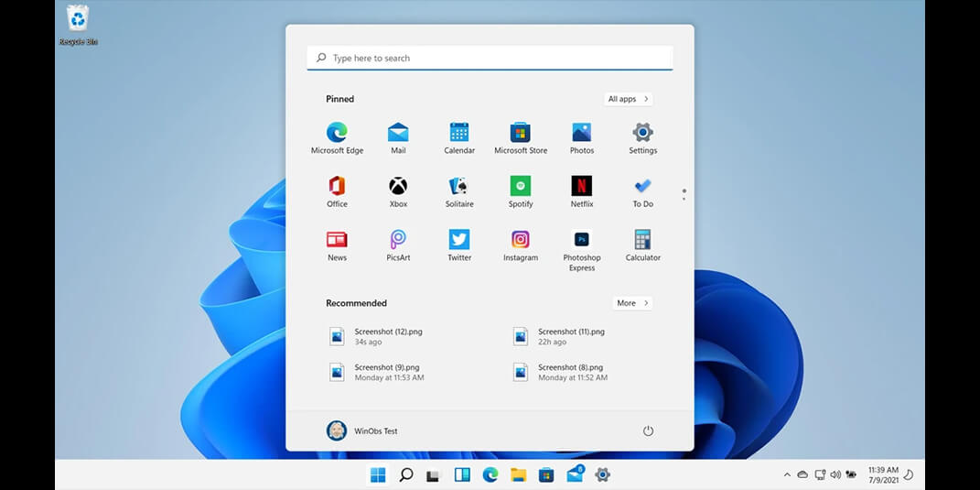Open the notifications moon icon

(910, 475)
